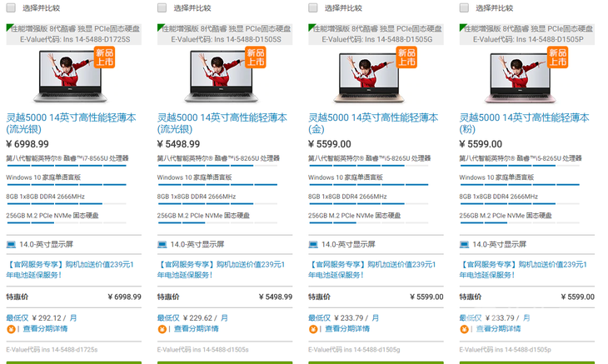Click 最低仅 link on pink model
The width and height of the screenshot is (608, 364).
pos(471,318)
